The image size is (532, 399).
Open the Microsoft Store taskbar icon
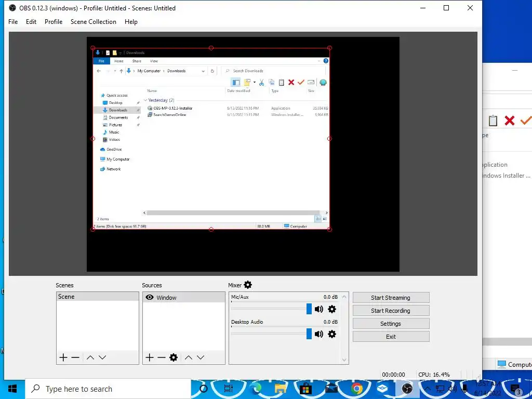(305, 389)
